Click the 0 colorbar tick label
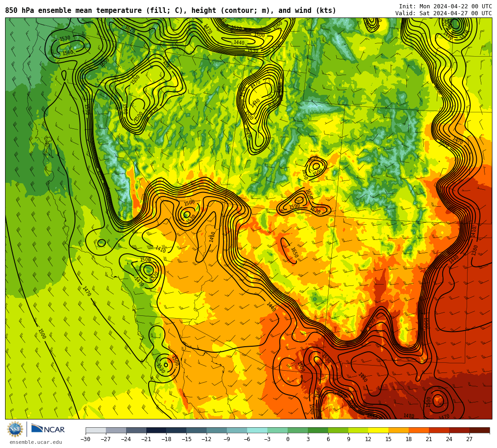The image size is (497, 448). [288, 439]
